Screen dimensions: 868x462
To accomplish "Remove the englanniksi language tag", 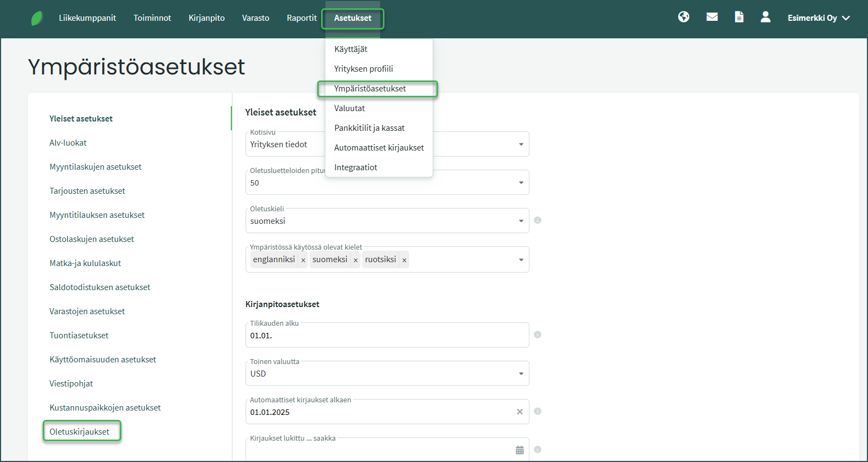I will [x=303, y=260].
